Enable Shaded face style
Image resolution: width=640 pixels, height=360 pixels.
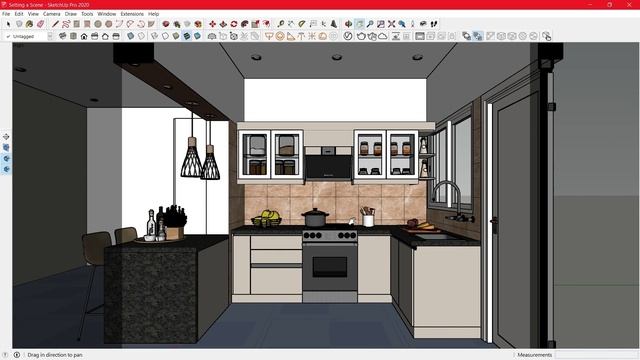point(176,36)
